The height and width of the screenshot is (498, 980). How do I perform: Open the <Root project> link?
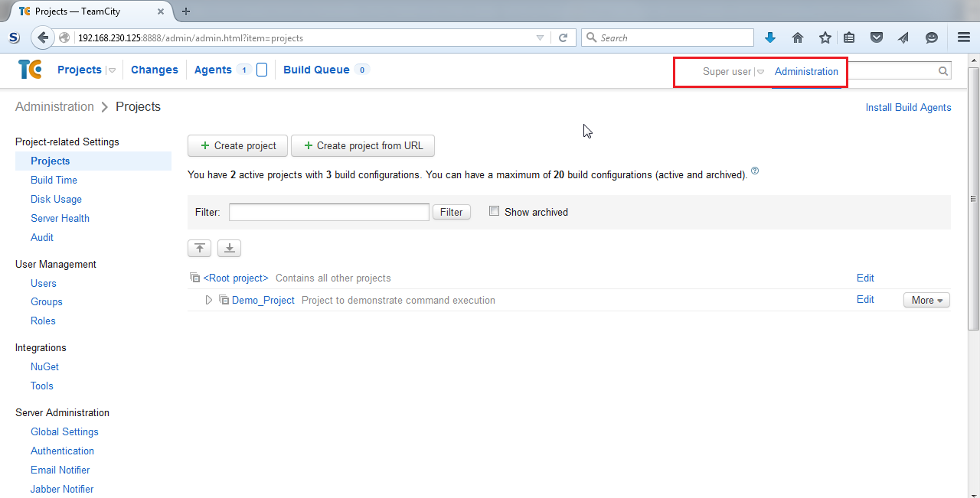(236, 278)
